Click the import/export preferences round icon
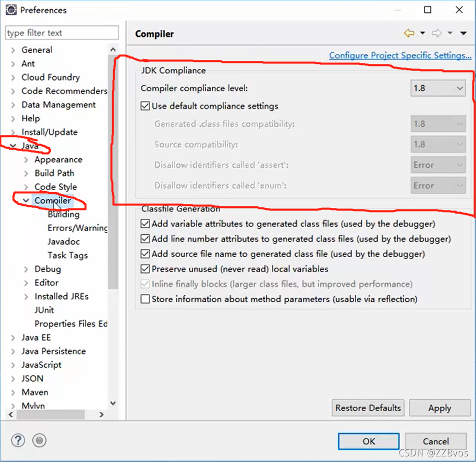Screen dimensions: 476x462 click(x=39, y=440)
